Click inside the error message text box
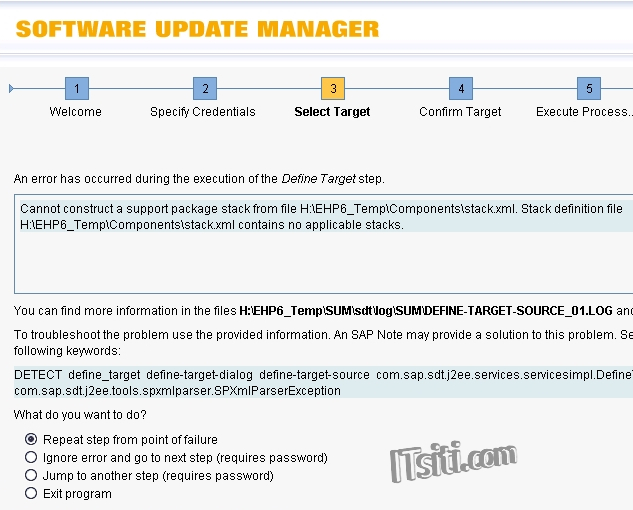This screenshot has width=633, height=510. coord(323,244)
